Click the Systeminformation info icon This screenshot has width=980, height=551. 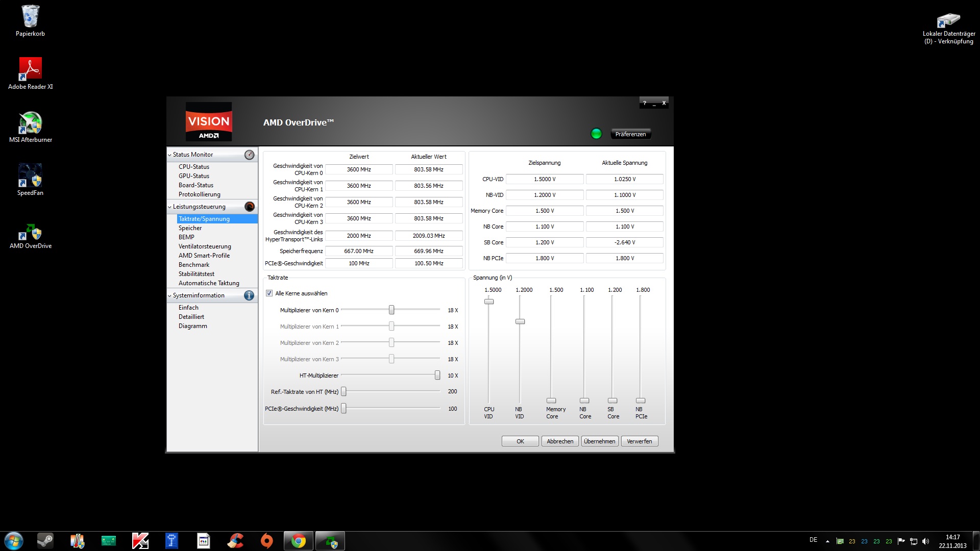click(249, 295)
